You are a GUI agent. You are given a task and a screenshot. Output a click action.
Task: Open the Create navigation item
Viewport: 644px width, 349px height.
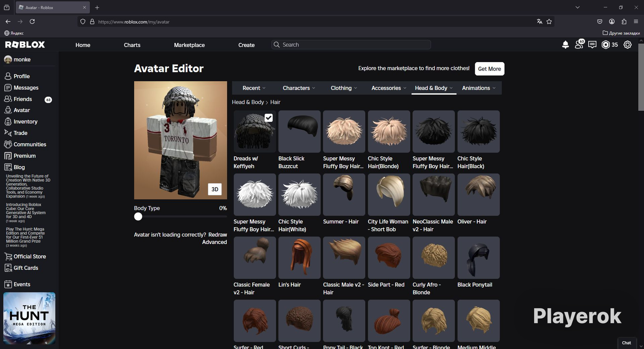pos(246,45)
